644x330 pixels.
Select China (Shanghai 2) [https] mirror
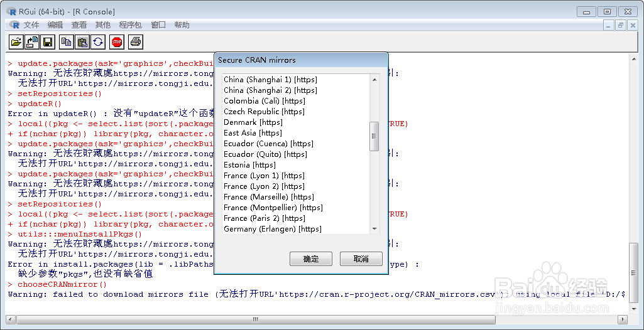point(296,90)
